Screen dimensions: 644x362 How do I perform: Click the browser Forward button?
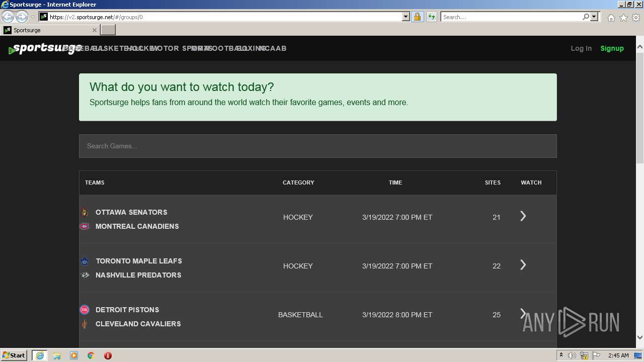(22, 17)
